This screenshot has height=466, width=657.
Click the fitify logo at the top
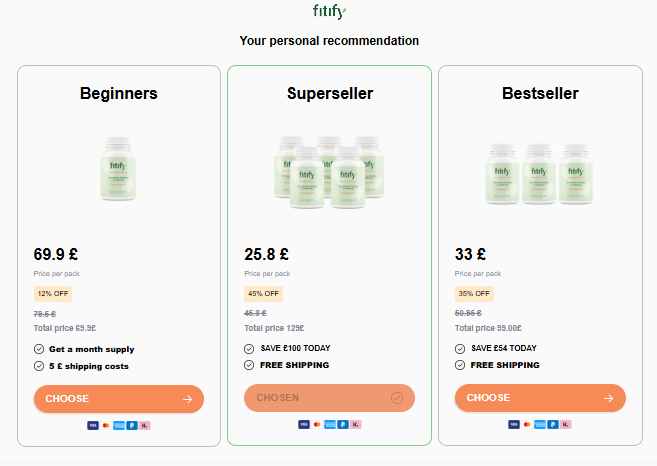coord(329,13)
